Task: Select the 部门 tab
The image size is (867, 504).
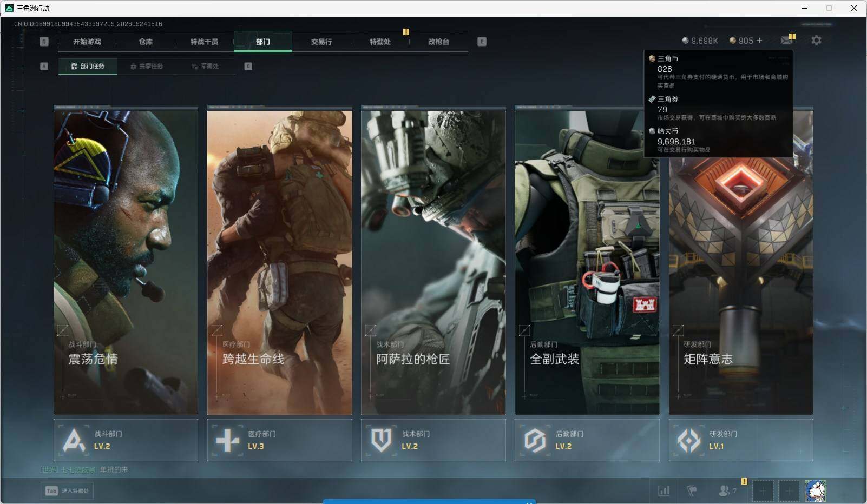Action: pyautogui.click(x=263, y=42)
